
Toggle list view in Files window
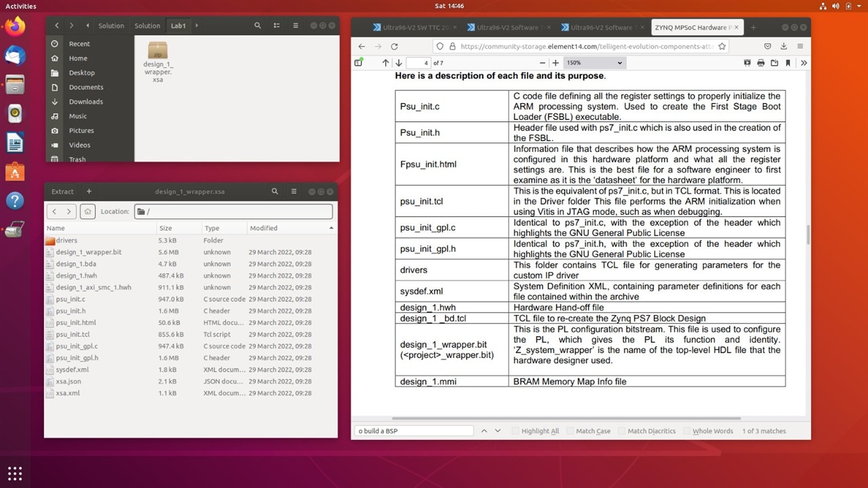(277, 26)
